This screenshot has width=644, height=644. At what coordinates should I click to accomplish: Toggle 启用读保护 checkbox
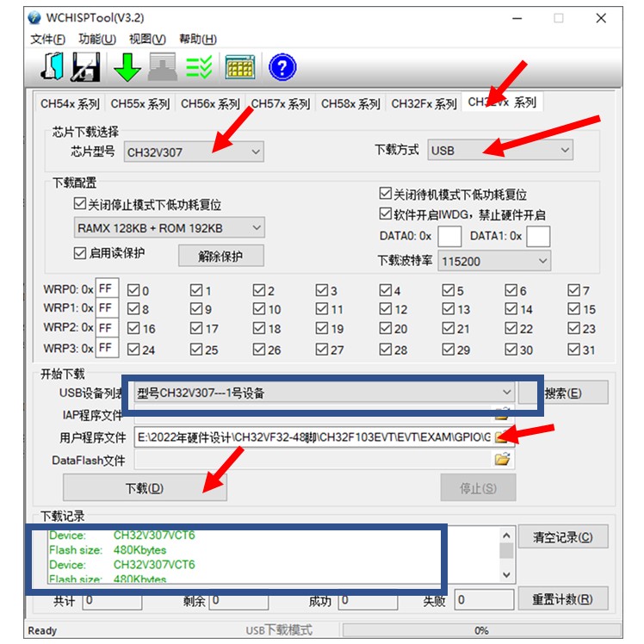[x=80, y=253]
